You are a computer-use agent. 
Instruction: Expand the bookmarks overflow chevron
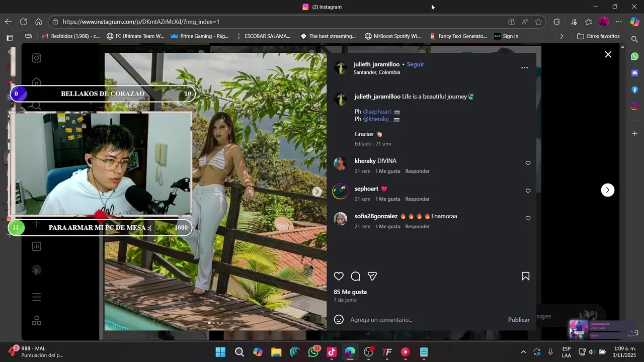(x=561, y=36)
